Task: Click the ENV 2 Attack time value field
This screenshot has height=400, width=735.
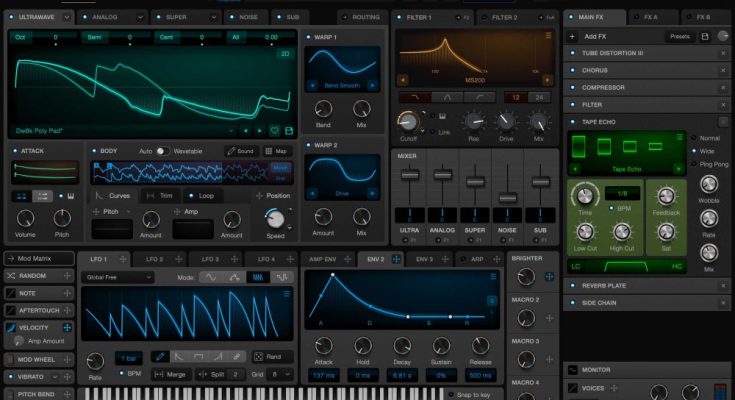Action: click(x=323, y=373)
